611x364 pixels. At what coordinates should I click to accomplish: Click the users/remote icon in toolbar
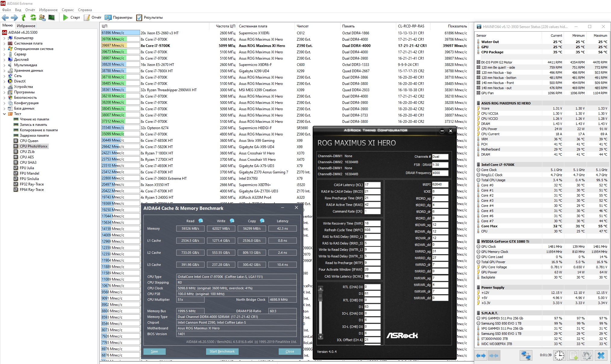coord(42,17)
